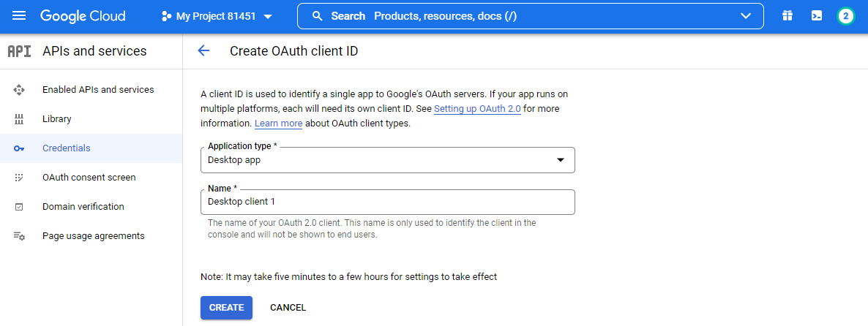Open the free trial gift icon
Screen dimensions: 868x326
(787, 16)
